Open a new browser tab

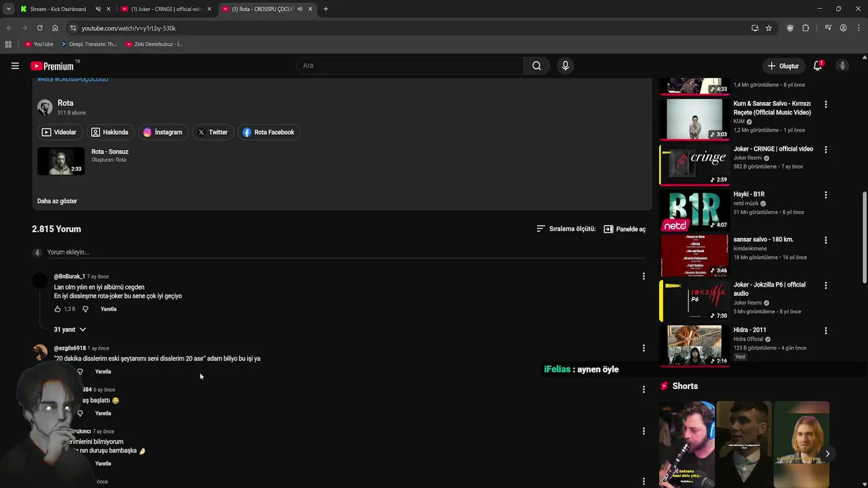(x=325, y=9)
